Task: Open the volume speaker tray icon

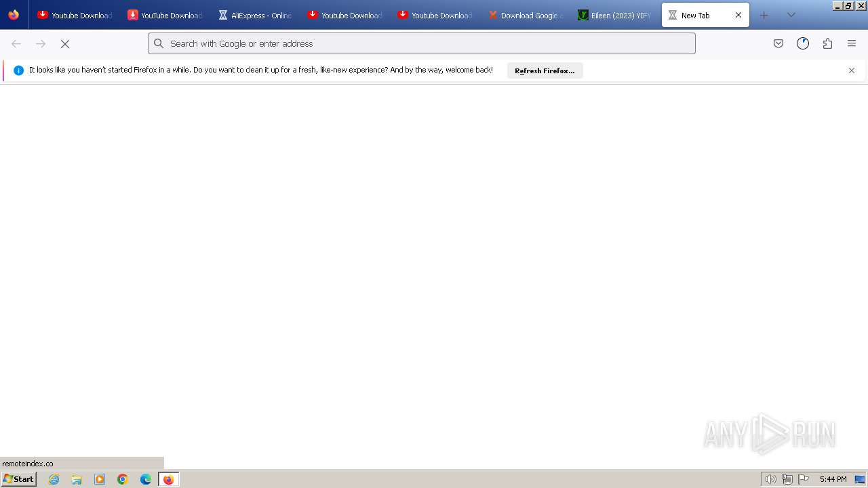Action: [x=770, y=479]
